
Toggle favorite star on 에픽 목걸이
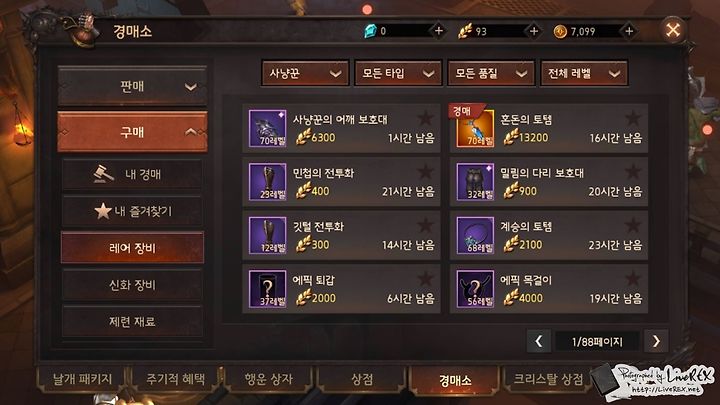(x=633, y=279)
